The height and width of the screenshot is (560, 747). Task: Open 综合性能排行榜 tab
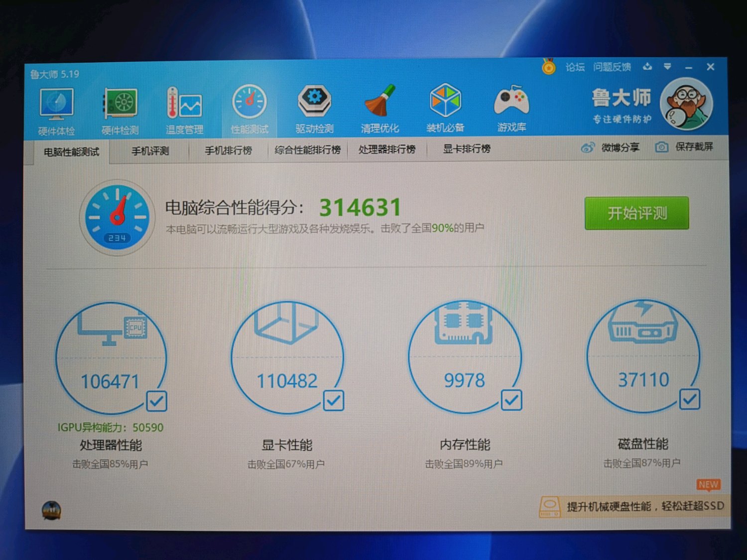(307, 149)
